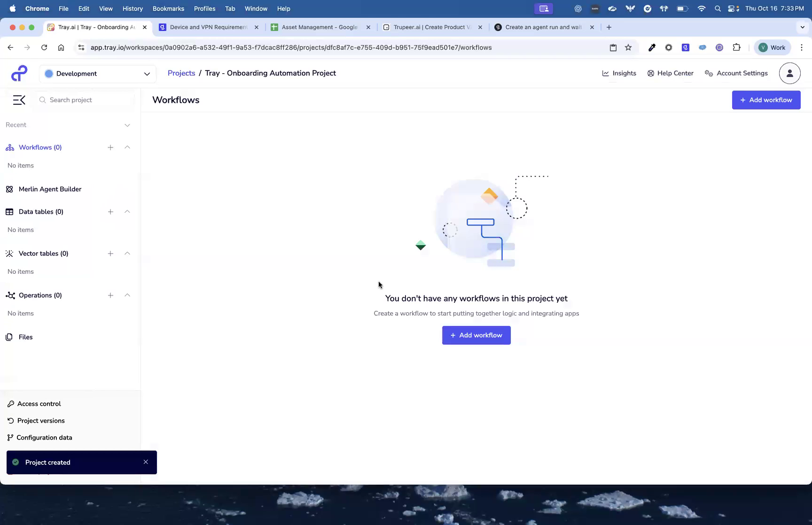Open the Merlin Agent Builder
The image size is (812, 525).
49,189
